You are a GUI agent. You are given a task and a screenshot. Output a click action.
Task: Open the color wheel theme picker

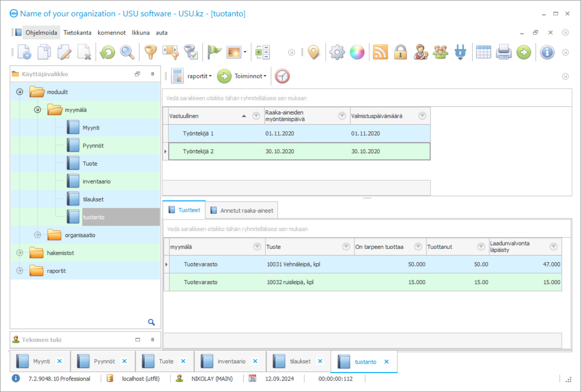357,52
